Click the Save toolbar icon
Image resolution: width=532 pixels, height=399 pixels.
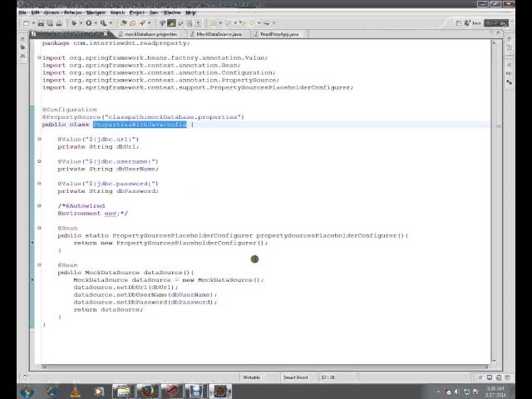41,23
